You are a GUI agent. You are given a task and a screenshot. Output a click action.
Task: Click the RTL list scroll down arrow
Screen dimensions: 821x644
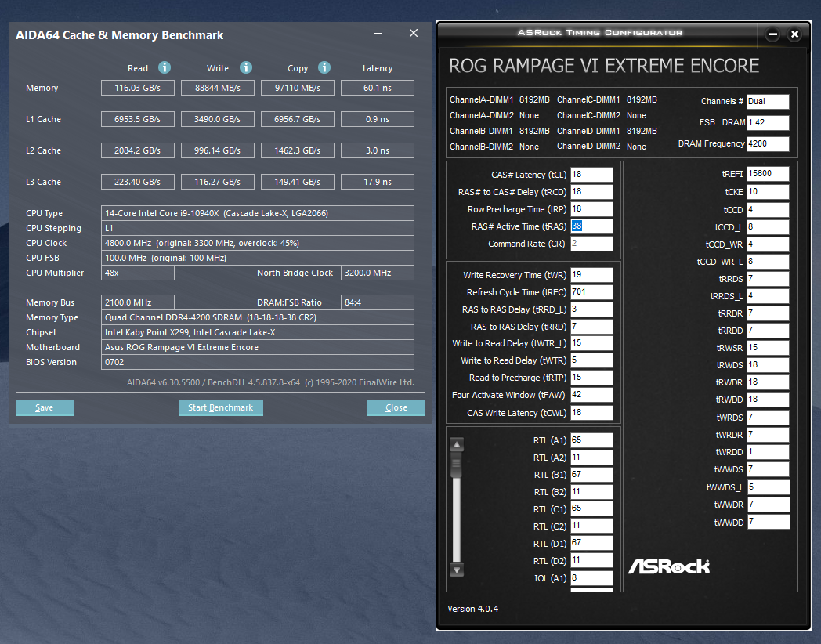pyautogui.click(x=457, y=570)
